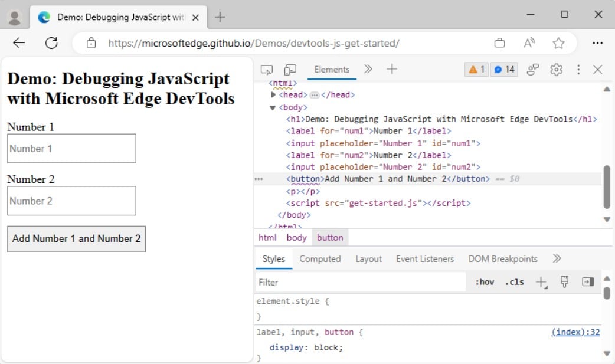Click the Number 2 input on page

[71, 201]
